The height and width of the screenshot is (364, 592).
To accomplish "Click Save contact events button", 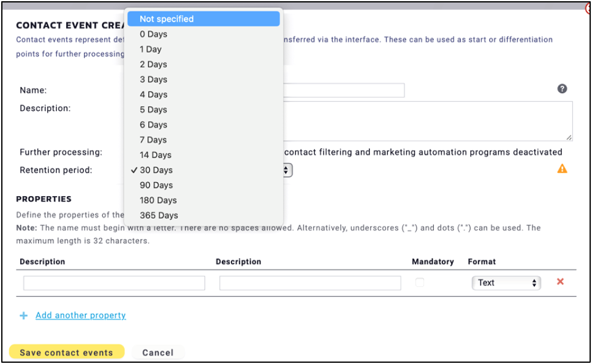I will (x=66, y=352).
